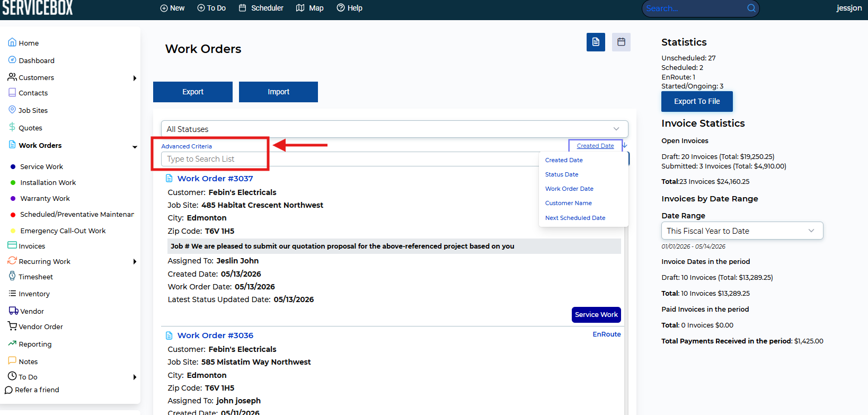Open the Map view
The width and height of the screenshot is (868, 415).
pos(310,8)
